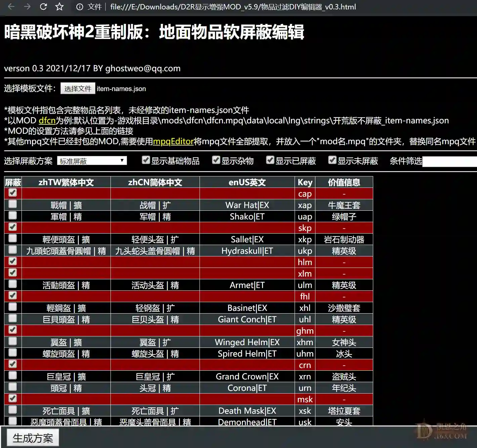Open the 标准屏蔽 scheme dropdown
Screen dimensions: 477x448
[91, 161]
